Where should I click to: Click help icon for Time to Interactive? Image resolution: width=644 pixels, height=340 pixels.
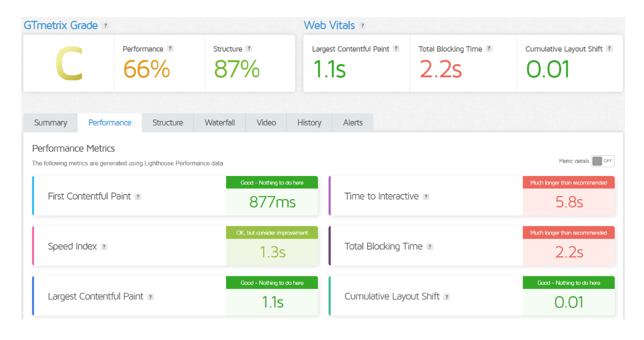(x=426, y=197)
